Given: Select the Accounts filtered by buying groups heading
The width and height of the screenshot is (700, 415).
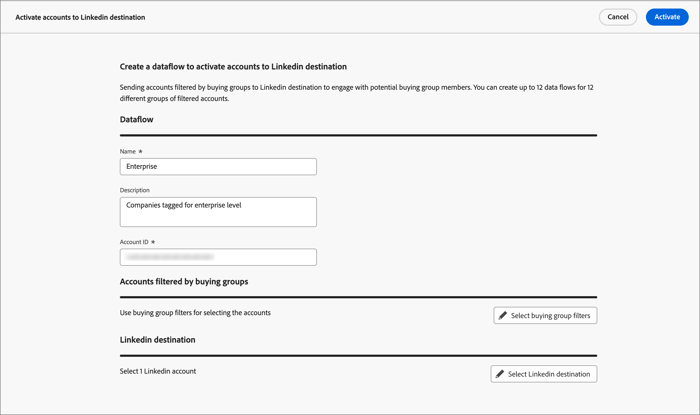Looking at the screenshot, I should (x=184, y=282).
